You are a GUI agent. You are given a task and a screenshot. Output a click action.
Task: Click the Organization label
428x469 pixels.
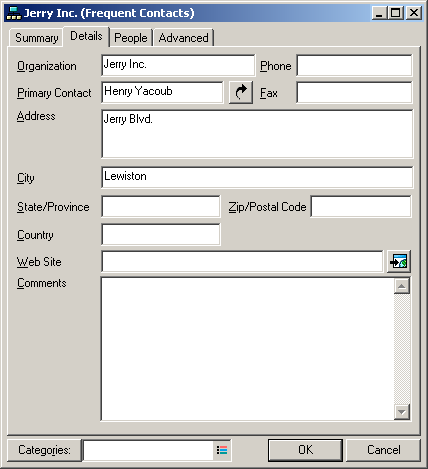47,66
